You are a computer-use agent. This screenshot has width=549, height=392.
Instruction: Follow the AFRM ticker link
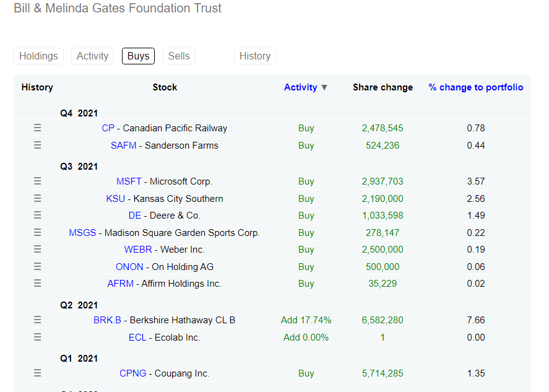click(121, 284)
